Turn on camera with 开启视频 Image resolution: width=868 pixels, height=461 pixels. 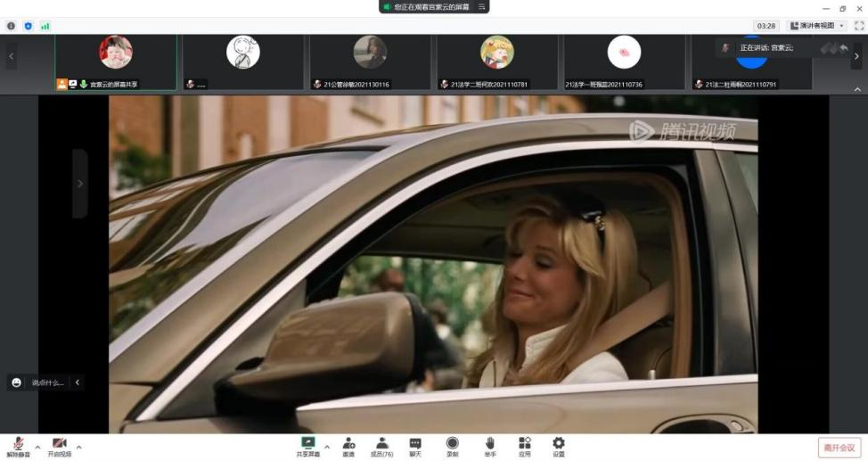pyautogui.click(x=59, y=446)
